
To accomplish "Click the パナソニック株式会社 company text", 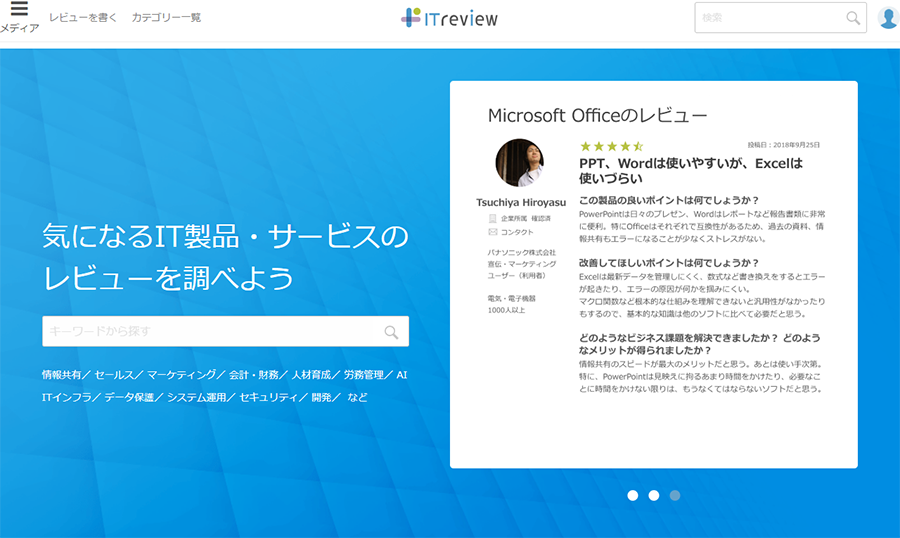I will click(522, 253).
